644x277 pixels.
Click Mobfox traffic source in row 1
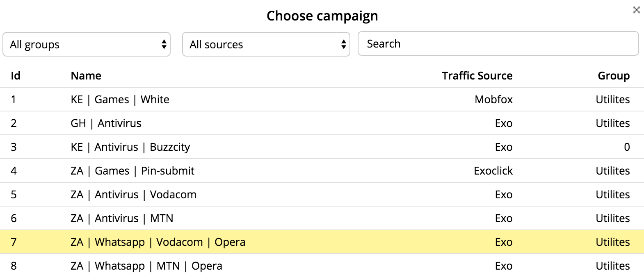click(493, 100)
